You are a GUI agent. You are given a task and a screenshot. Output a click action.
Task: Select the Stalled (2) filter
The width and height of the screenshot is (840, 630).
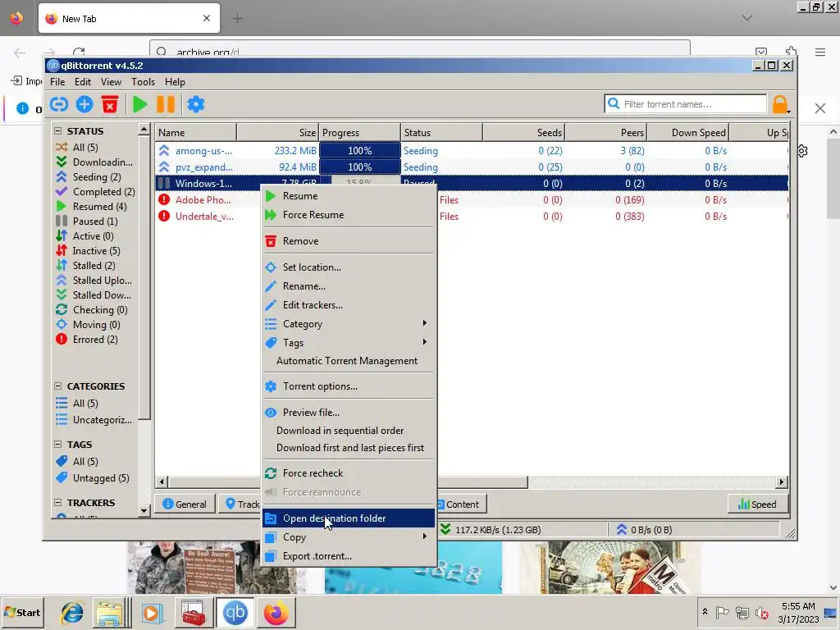[85, 265]
